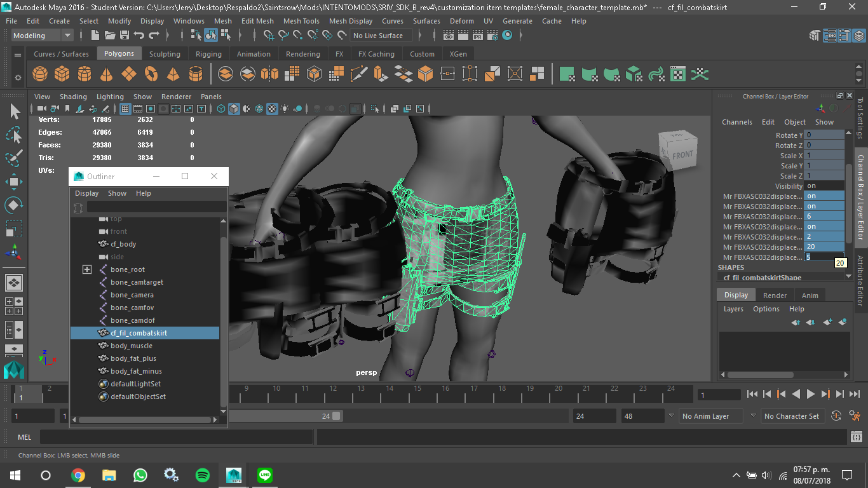The height and width of the screenshot is (488, 868).
Task: Create a polygon cone from the shelf
Action: (107, 74)
